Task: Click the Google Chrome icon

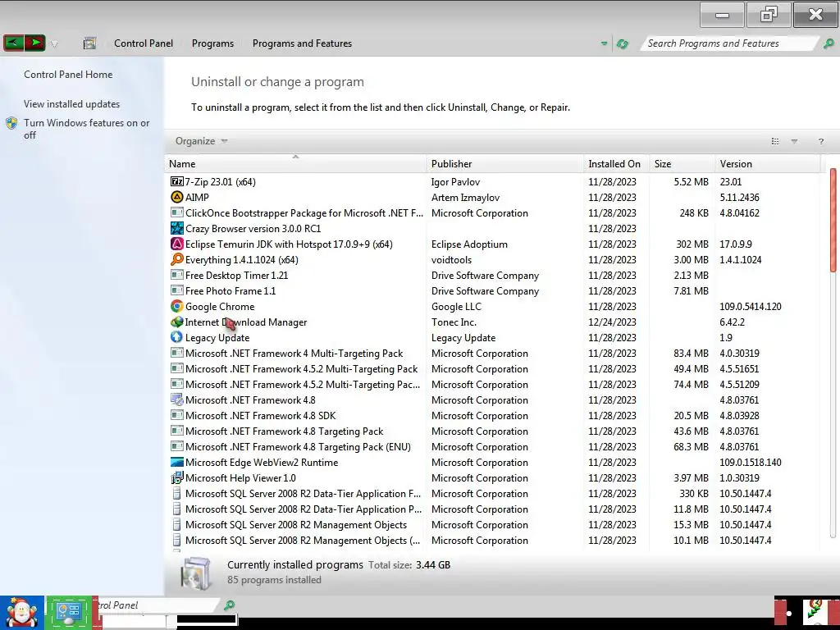Action: pos(177,306)
